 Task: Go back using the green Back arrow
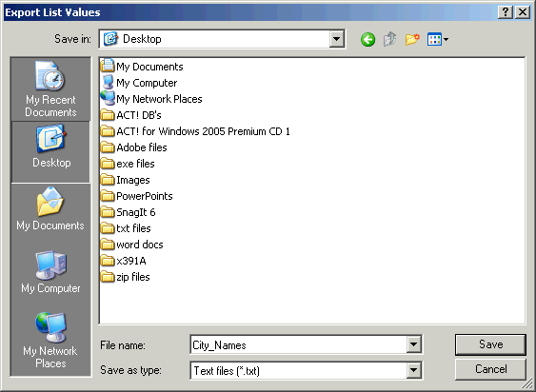coord(367,40)
